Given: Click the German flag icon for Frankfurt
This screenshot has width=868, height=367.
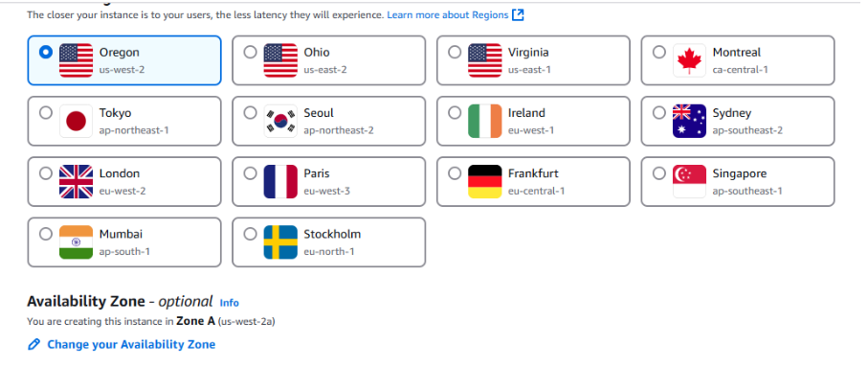Looking at the screenshot, I should click(x=484, y=181).
